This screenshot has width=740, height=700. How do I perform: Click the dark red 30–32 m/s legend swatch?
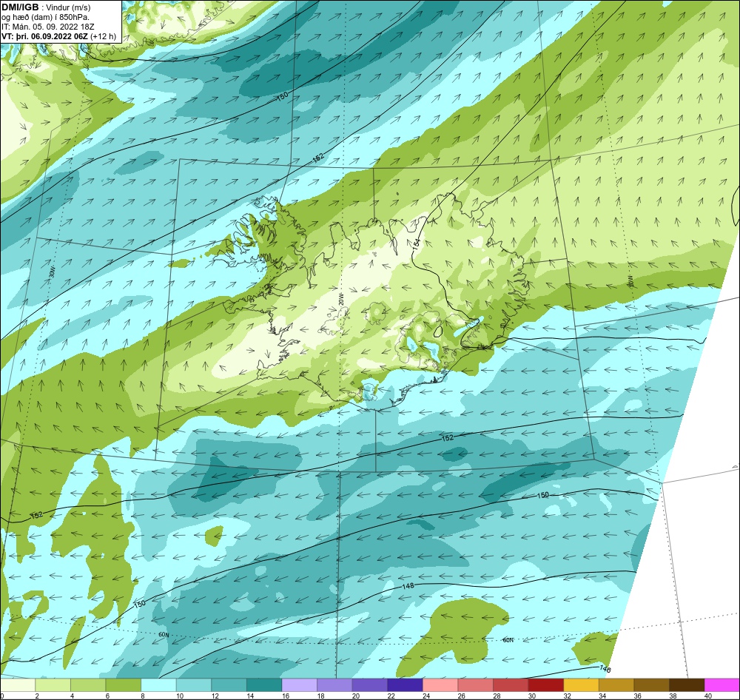[545, 685]
